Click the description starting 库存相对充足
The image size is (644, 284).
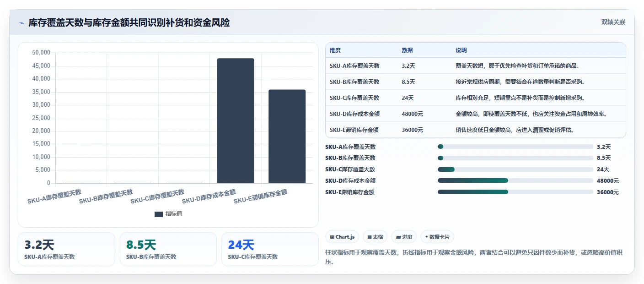tap(521, 98)
